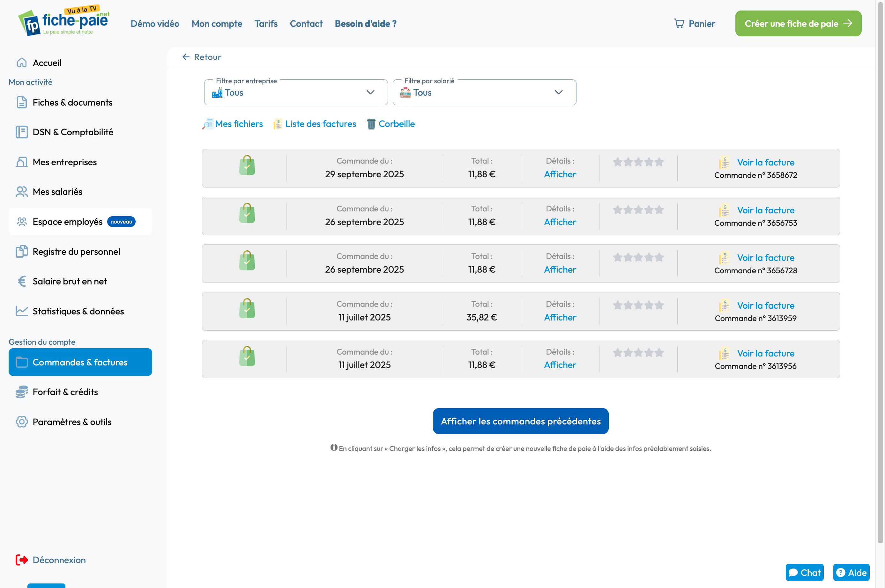Open Forfait & crédits in sidebar
Screen dimensions: 885x588
pos(65,392)
